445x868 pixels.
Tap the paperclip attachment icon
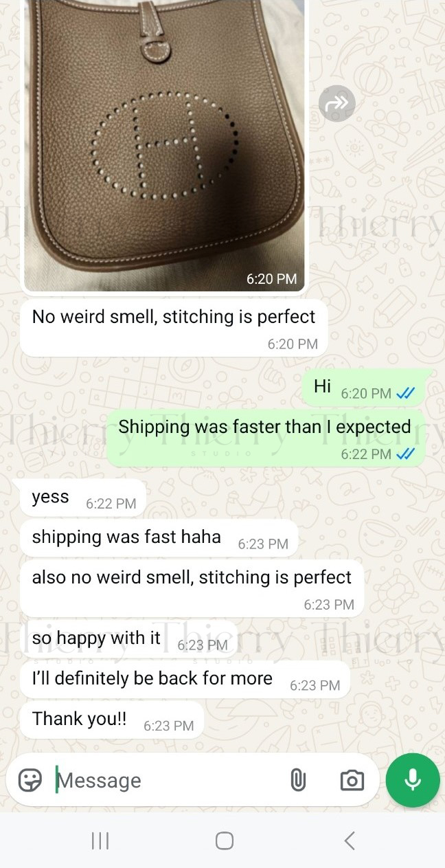(297, 780)
